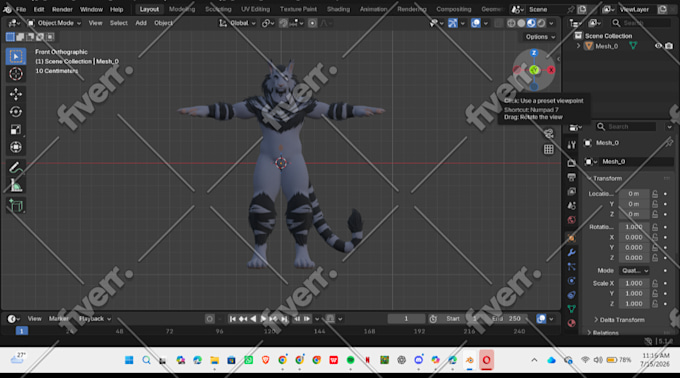
Task: Open shading options dropdown arrow
Action: point(551,23)
